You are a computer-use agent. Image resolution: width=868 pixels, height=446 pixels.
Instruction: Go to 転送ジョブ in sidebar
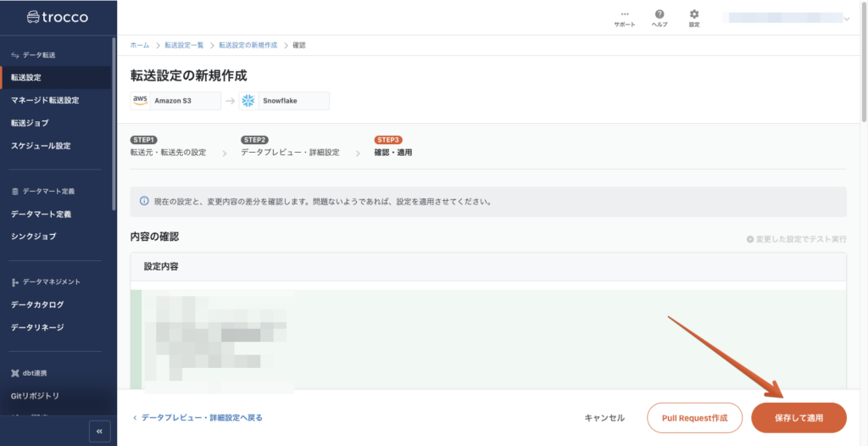pos(30,123)
